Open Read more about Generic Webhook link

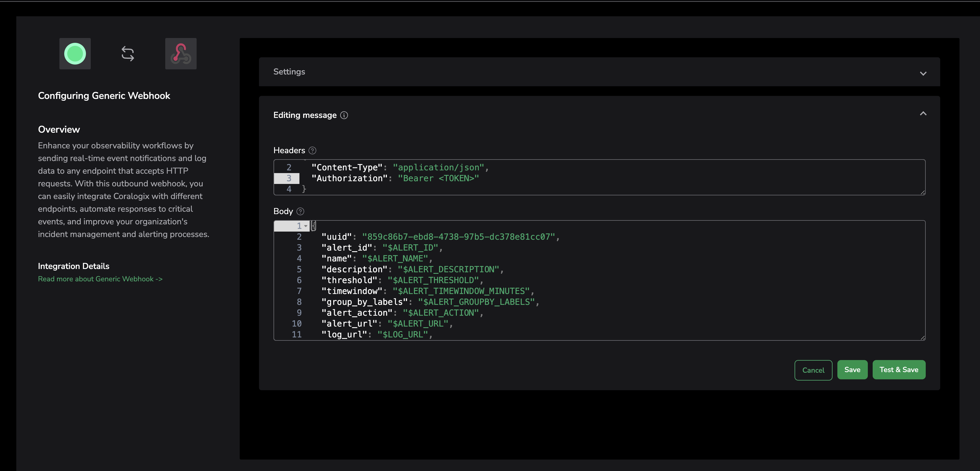(100, 279)
